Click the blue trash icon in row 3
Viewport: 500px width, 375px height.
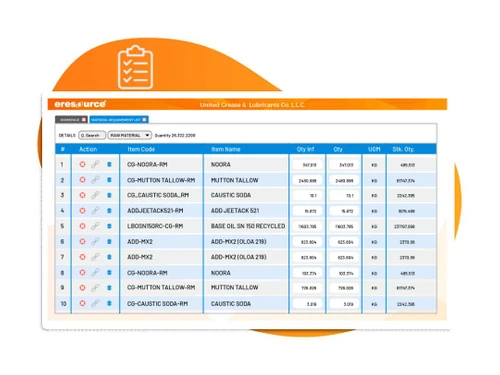tap(109, 195)
